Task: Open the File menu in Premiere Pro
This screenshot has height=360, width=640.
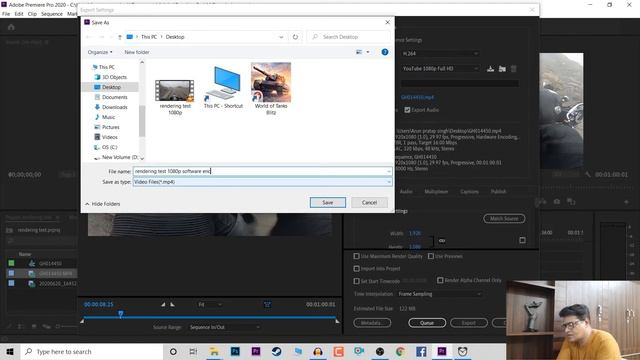Action: [6, 14]
